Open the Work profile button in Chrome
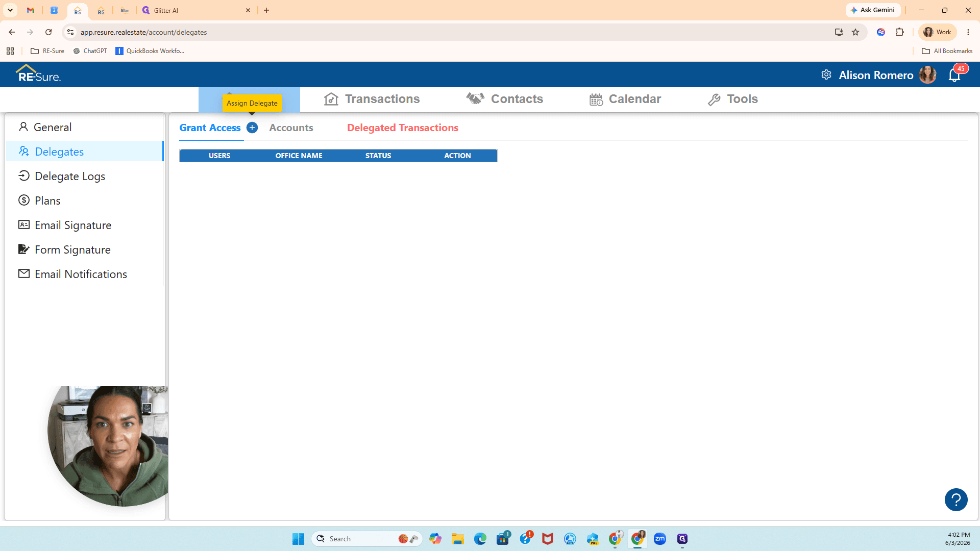The image size is (980, 551). 938,32
